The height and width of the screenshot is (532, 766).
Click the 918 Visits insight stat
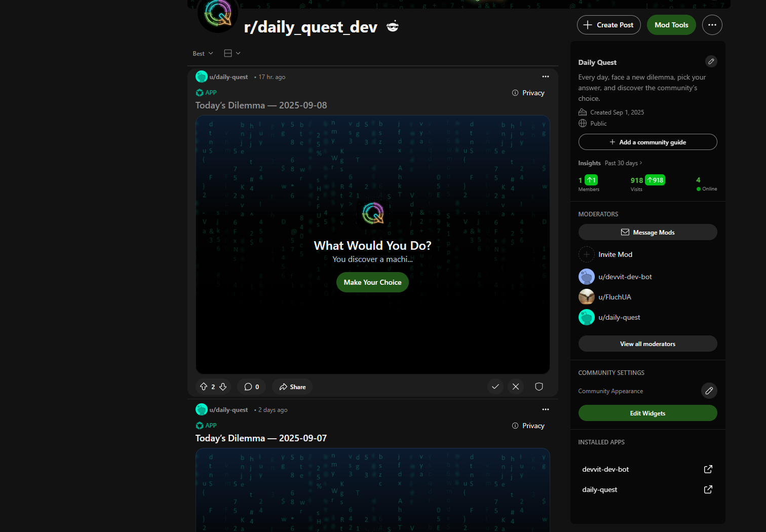pyautogui.click(x=647, y=183)
